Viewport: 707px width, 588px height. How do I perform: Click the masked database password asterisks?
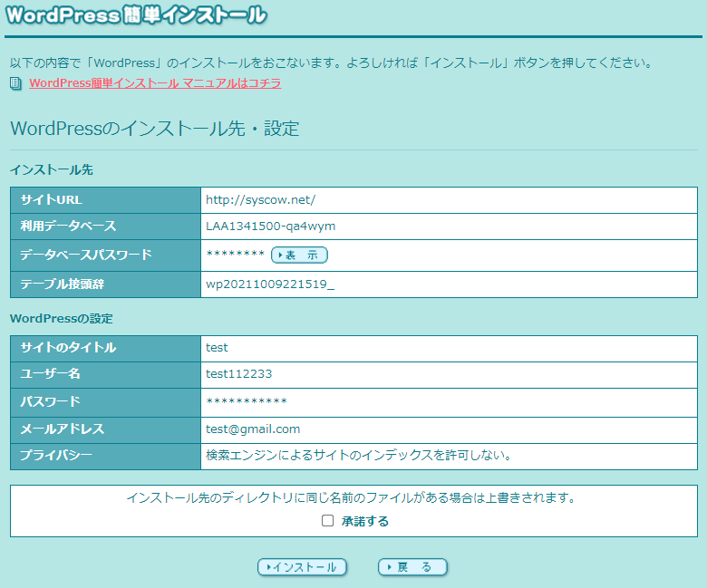(x=235, y=255)
